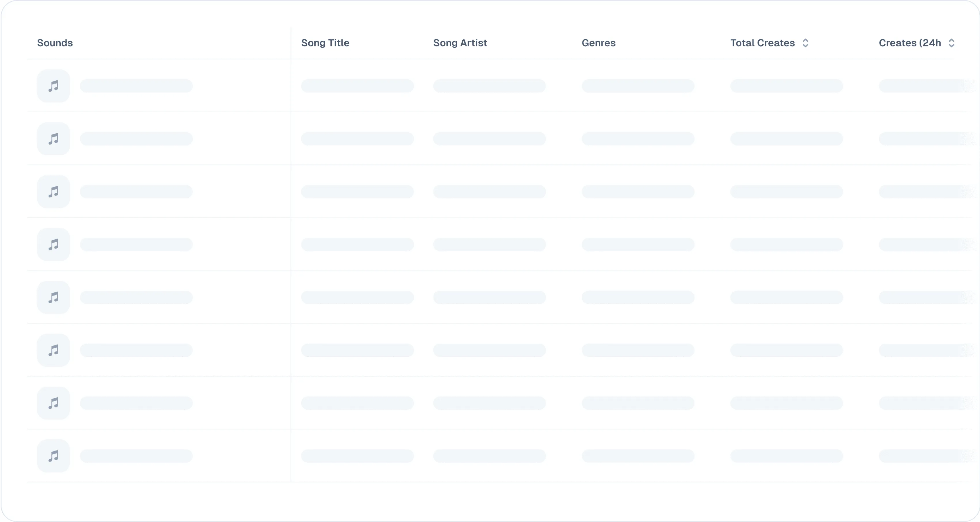Click the music note icon in the seventh row
980x522 pixels.
click(x=53, y=403)
